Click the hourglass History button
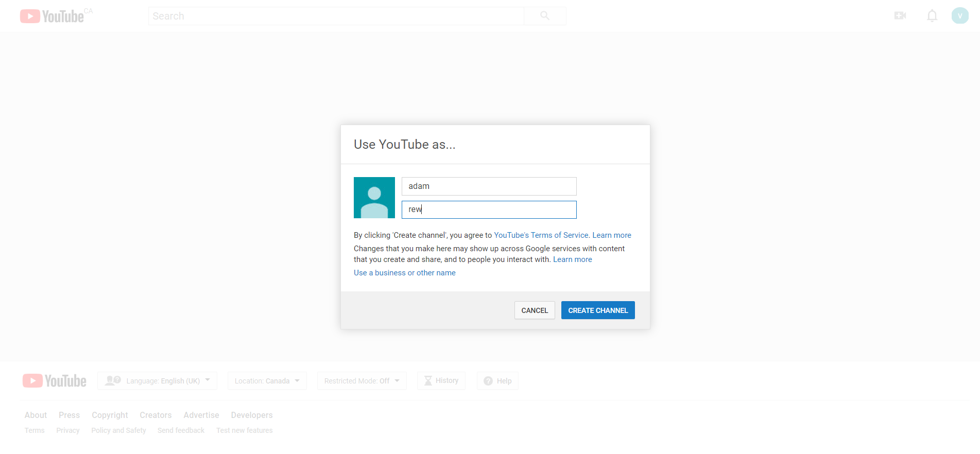This screenshot has width=980, height=454. 441,381
